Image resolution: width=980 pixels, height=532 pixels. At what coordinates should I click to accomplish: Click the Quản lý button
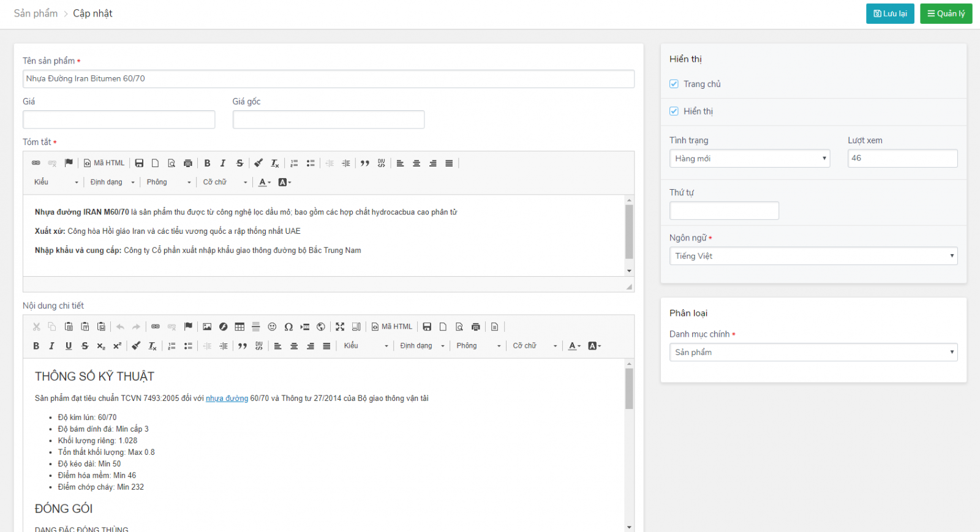[946, 13]
